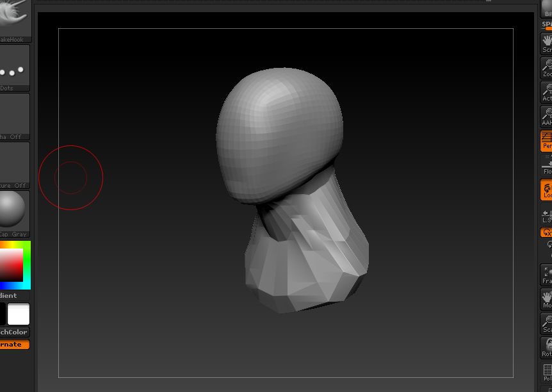Select the black main color swatch
The image size is (552, 392).
[3, 314]
